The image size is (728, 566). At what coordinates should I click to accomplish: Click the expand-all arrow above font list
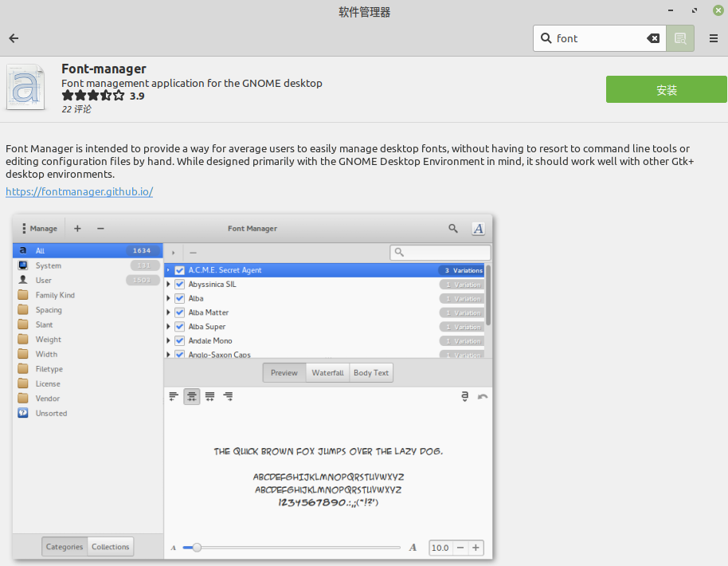click(174, 253)
